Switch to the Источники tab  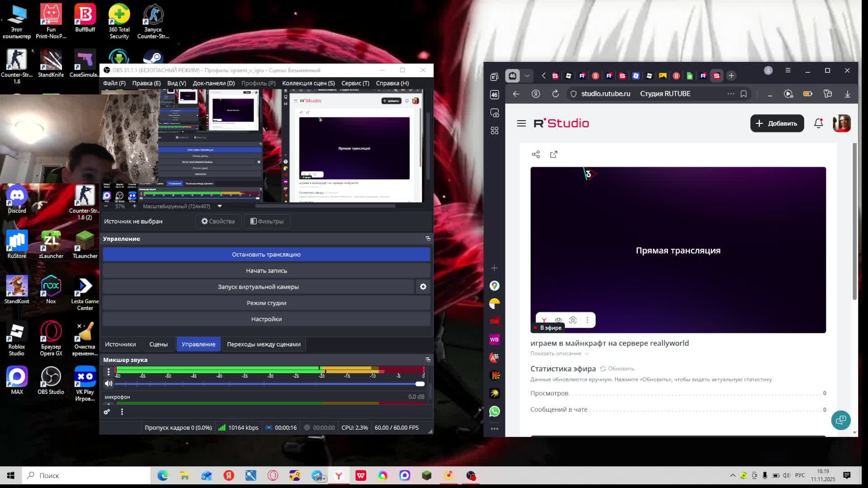coord(120,344)
